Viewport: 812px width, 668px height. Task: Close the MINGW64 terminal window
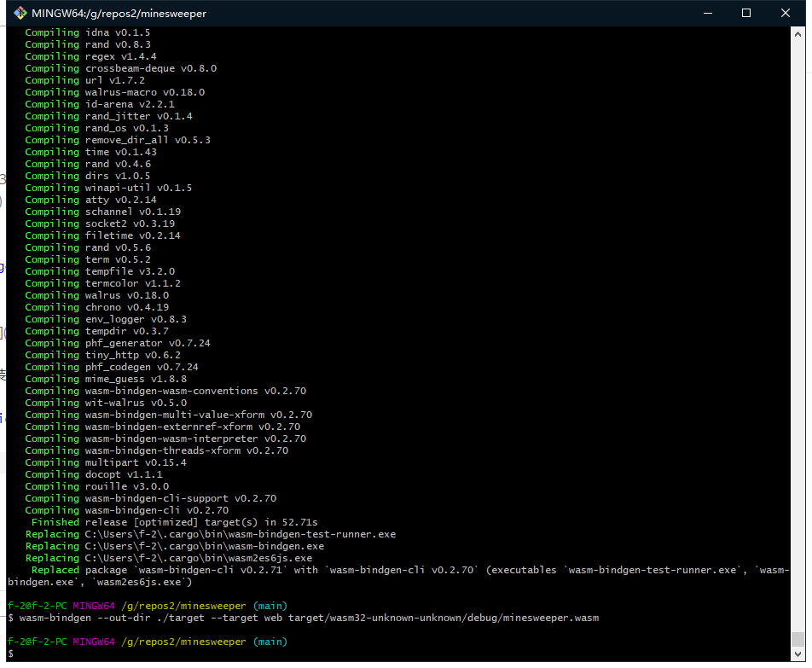coord(786,14)
